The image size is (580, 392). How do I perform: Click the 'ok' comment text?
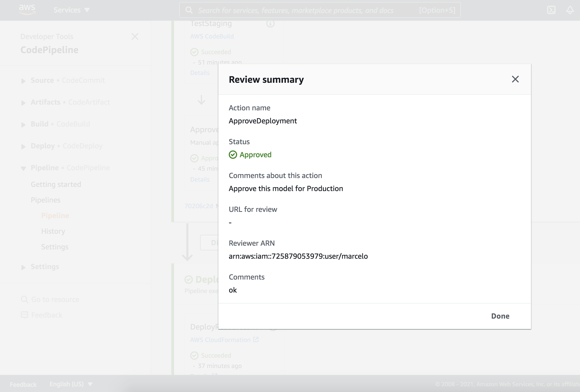pyautogui.click(x=233, y=290)
